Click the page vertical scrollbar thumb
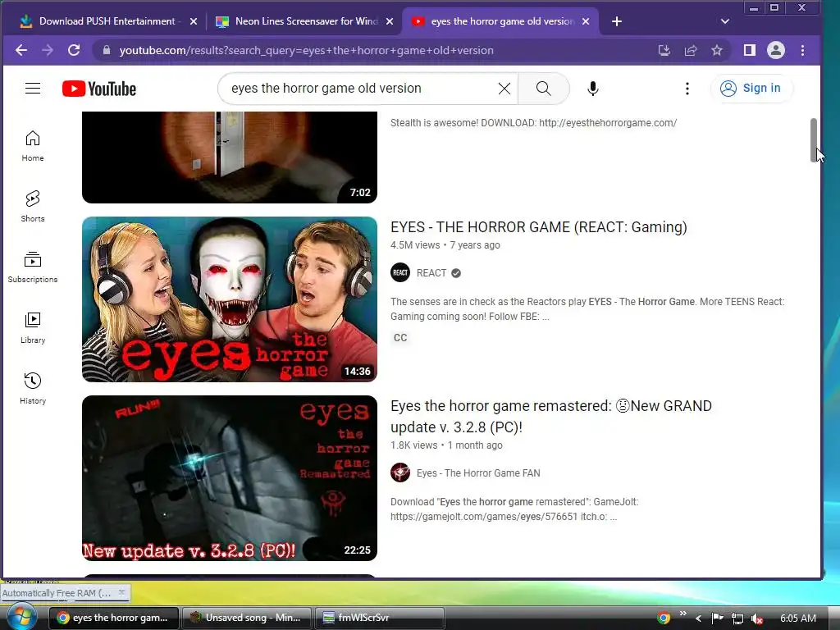Screen dimensions: 840x630 click(813, 139)
